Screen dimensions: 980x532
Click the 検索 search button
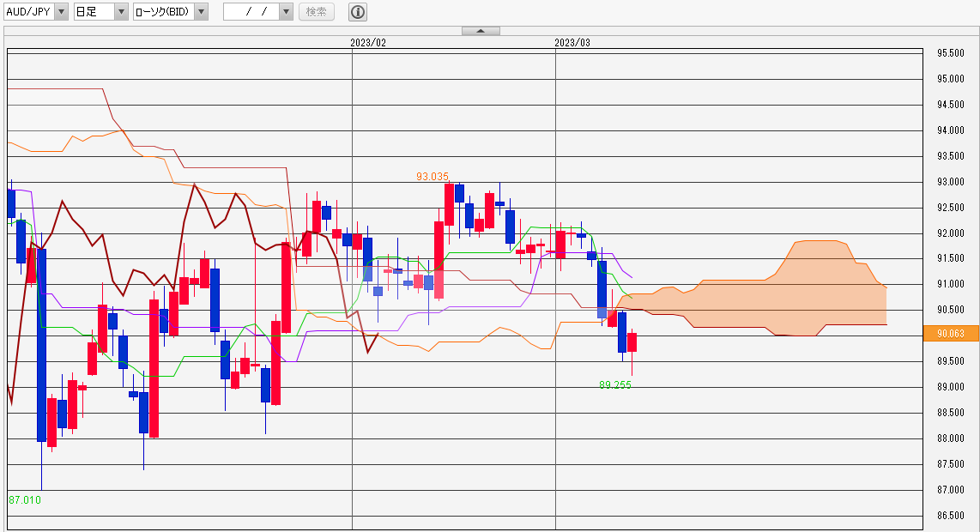click(317, 11)
